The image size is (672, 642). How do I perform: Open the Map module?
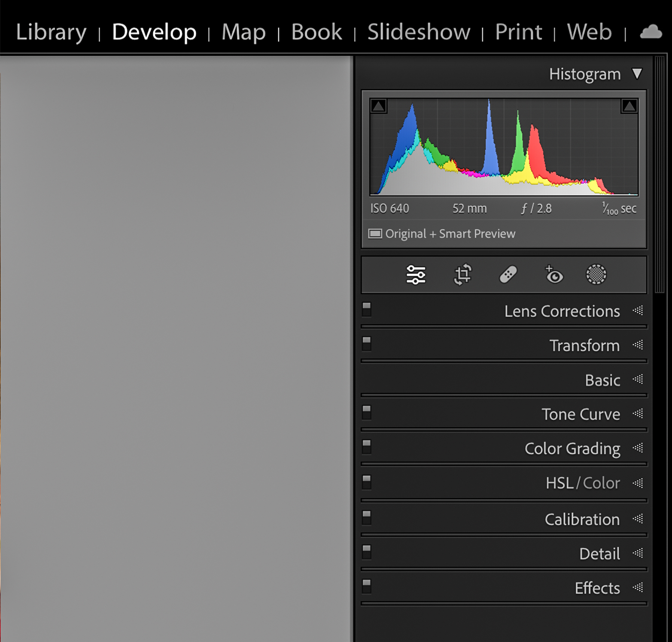click(x=243, y=33)
